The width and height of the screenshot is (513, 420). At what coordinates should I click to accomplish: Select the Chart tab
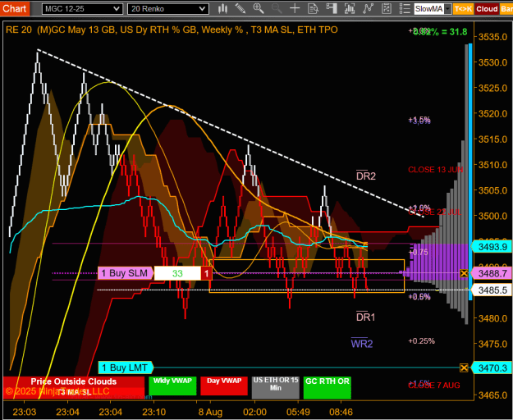15,8
